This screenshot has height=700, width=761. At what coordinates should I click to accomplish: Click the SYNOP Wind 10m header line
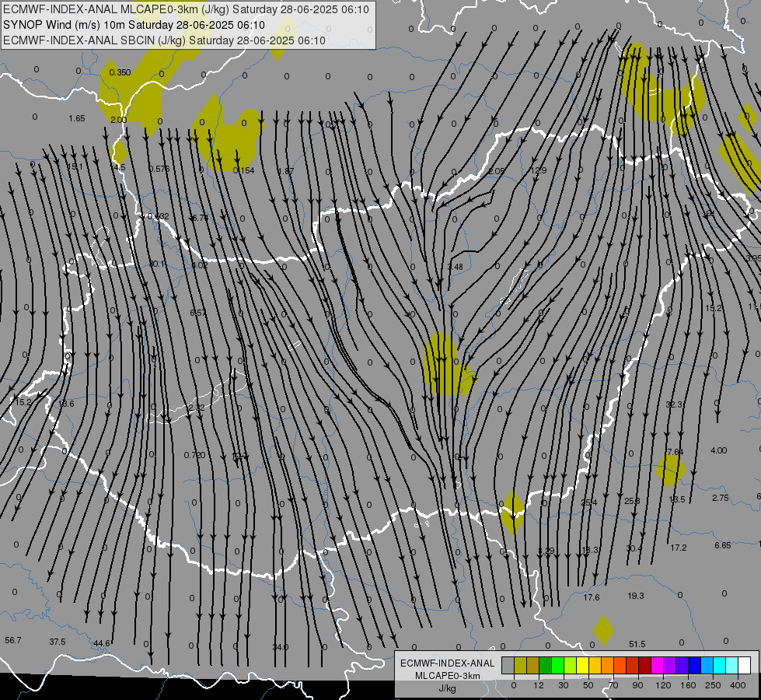134,25
